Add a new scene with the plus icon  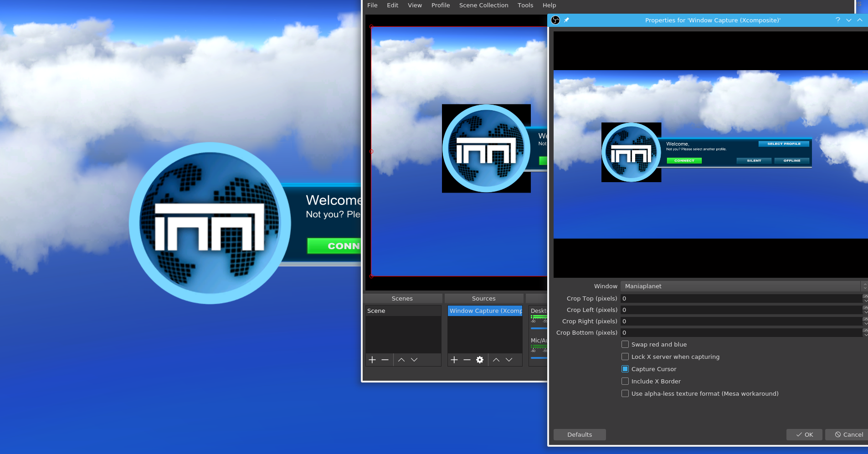372,360
